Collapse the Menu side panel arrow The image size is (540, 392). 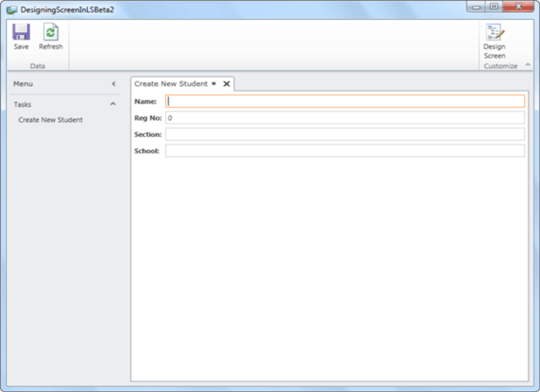114,83
